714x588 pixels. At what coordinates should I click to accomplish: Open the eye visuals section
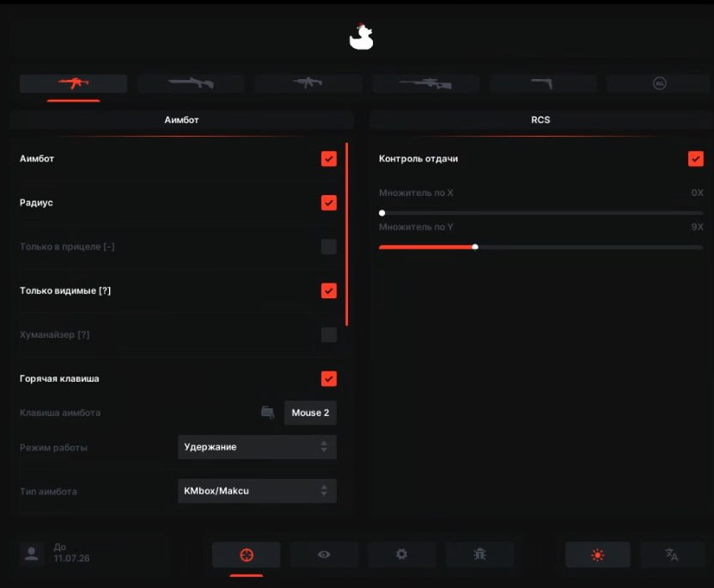click(x=324, y=554)
